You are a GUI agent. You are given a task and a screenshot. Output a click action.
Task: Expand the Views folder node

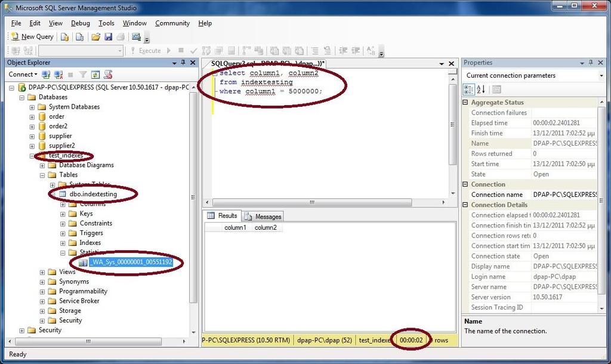coord(42,273)
